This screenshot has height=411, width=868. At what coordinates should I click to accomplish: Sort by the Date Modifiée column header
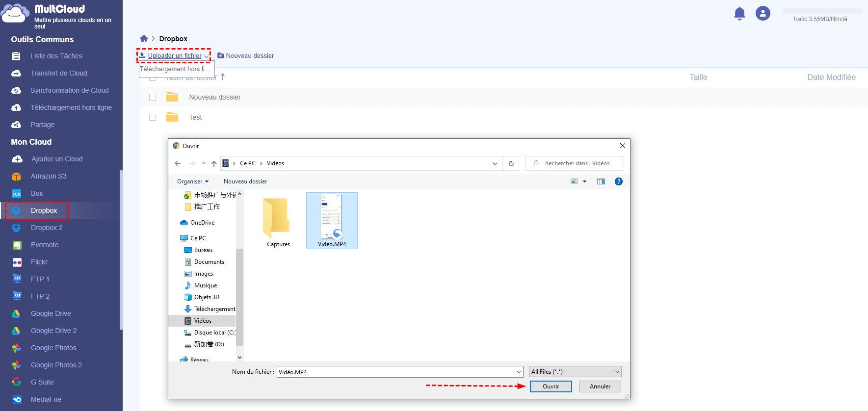coord(831,77)
